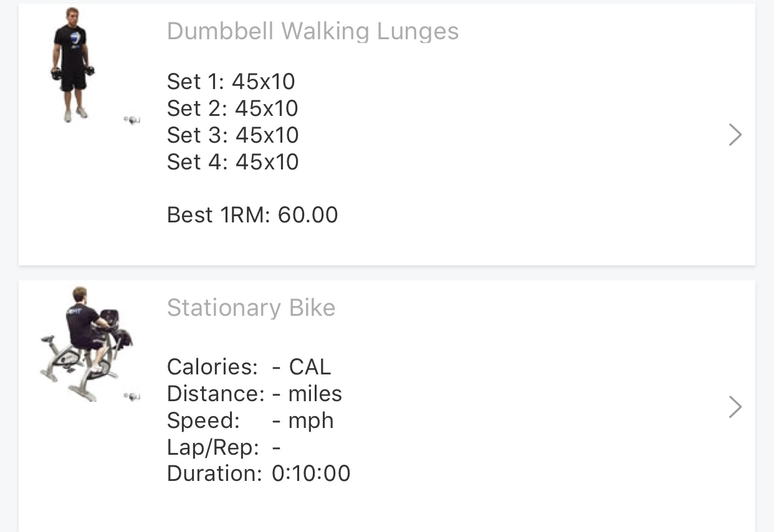This screenshot has height=532, width=774.
Task: Click the watermark logo beside the bike photo
Action: 131,396
